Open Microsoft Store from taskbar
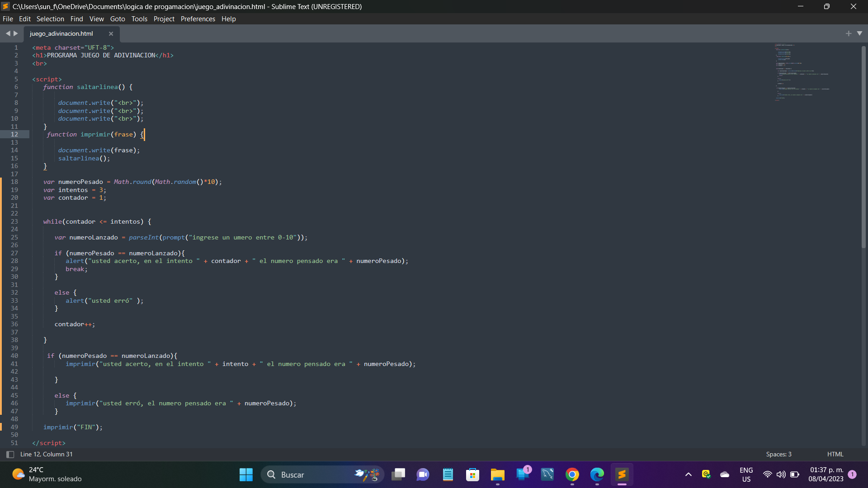This screenshot has width=868, height=488. click(472, 474)
